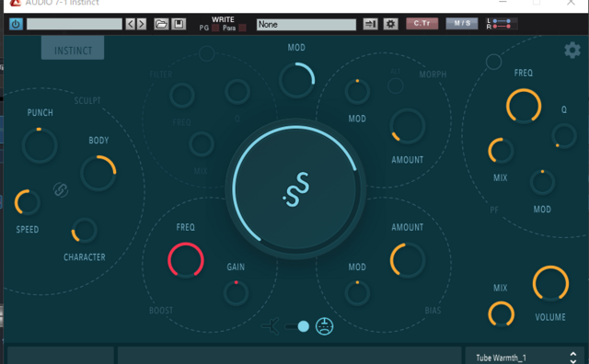Image resolution: width=589 pixels, height=364 pixels.
Task: Enable the PF section toggle circle
Action: coord(493,62)
